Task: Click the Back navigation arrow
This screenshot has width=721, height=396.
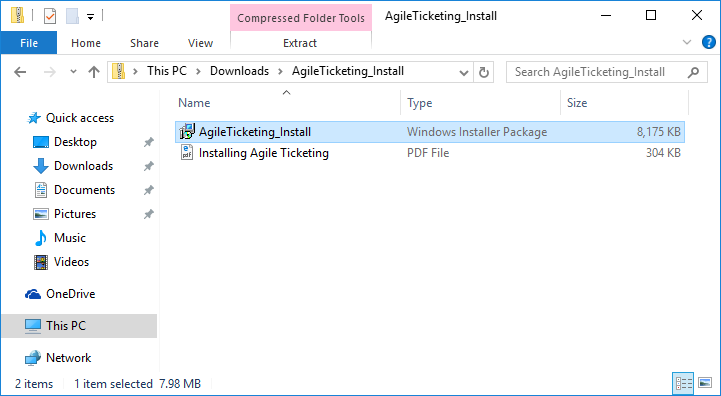Action: coord(20,72)
